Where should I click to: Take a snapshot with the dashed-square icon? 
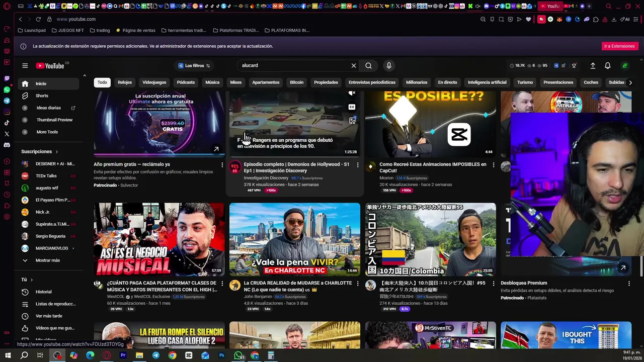[501, 19]
